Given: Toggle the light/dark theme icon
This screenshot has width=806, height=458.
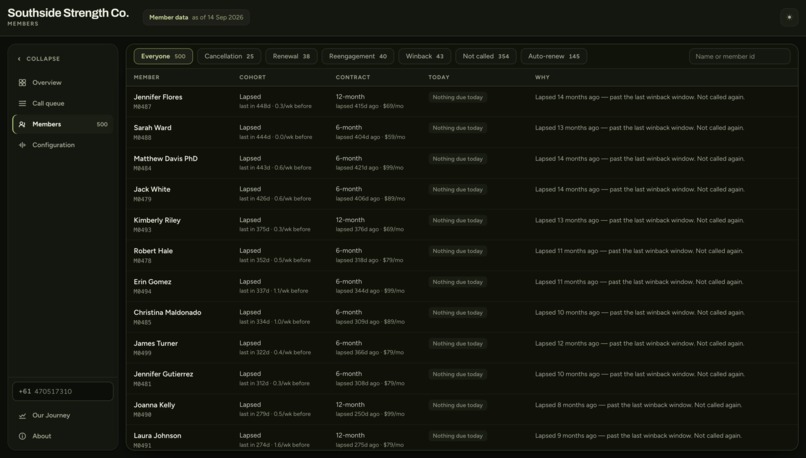Looking at the screenshot, I should [x=789, y=17].
